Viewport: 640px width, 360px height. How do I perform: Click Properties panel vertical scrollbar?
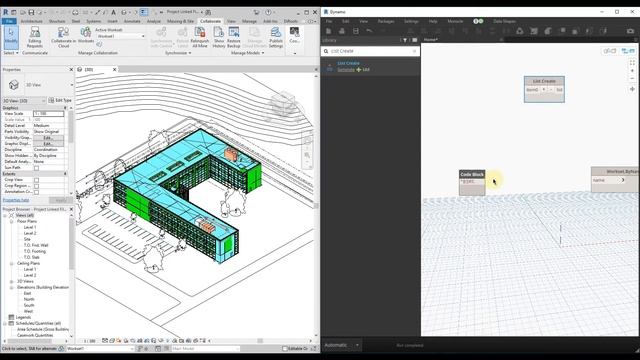[71, 127]
